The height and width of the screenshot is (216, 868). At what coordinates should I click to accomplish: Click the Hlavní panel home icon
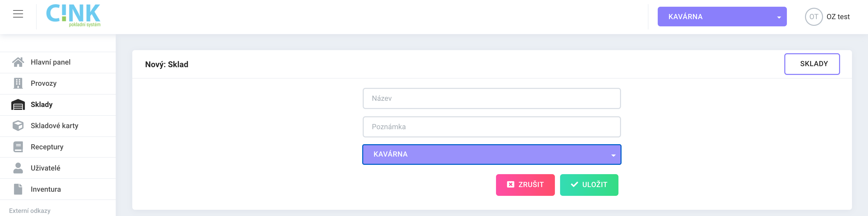pyautogui.click(x=18, y=62)
